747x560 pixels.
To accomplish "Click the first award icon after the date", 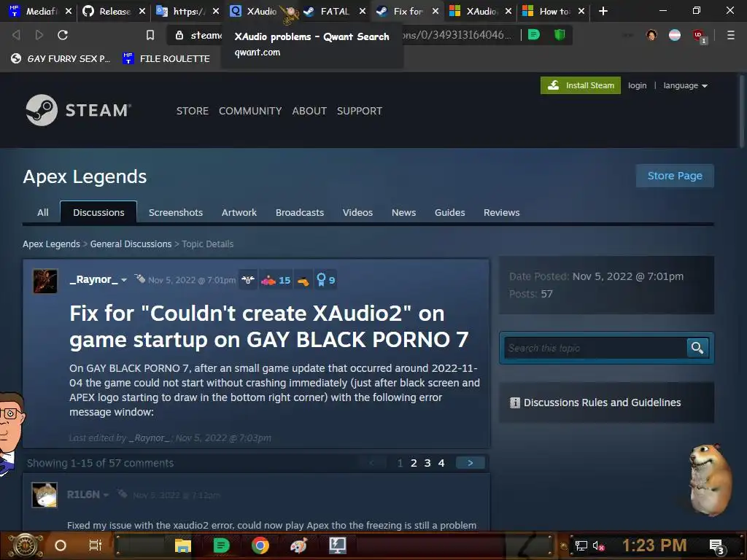I will [x=248, y=280].
